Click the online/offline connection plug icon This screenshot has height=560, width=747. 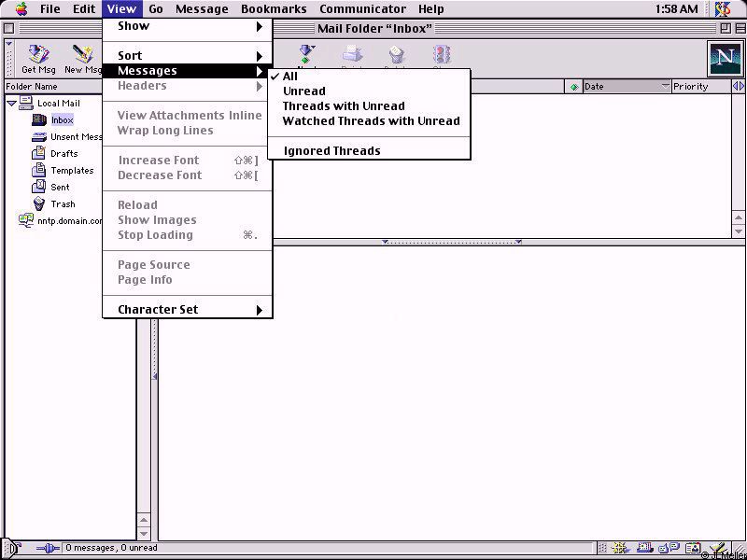48,548
